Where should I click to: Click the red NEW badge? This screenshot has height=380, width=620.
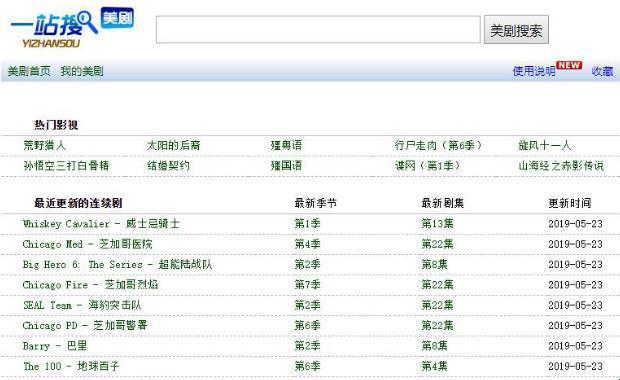[x=569, y=65]
